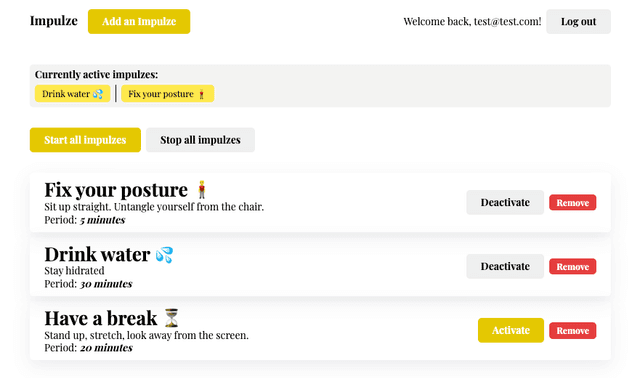Stop all impulzes
This screenshot has height=378, width=640.
(x=200, y=140)
